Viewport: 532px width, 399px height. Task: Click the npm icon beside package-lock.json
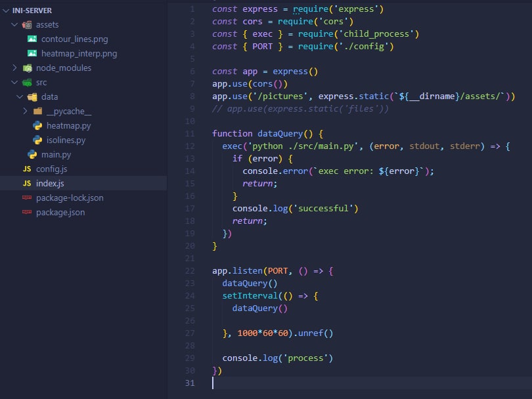(27, 198)
